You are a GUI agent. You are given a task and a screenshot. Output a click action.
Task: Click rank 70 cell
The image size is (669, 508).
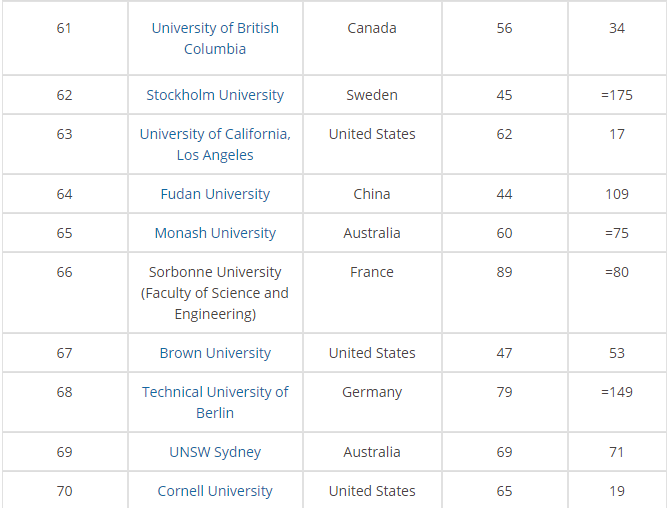pyautogui.click(x=64, y=491)
